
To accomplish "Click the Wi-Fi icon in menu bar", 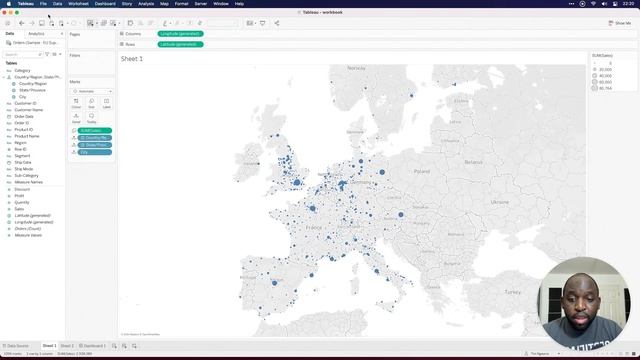I will pos(593,4).
